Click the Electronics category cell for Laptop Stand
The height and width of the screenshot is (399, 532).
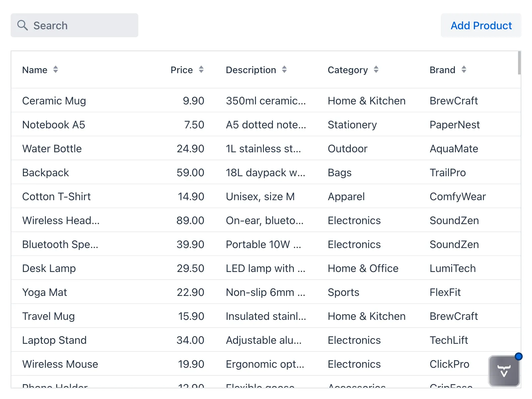pos(354,340)
